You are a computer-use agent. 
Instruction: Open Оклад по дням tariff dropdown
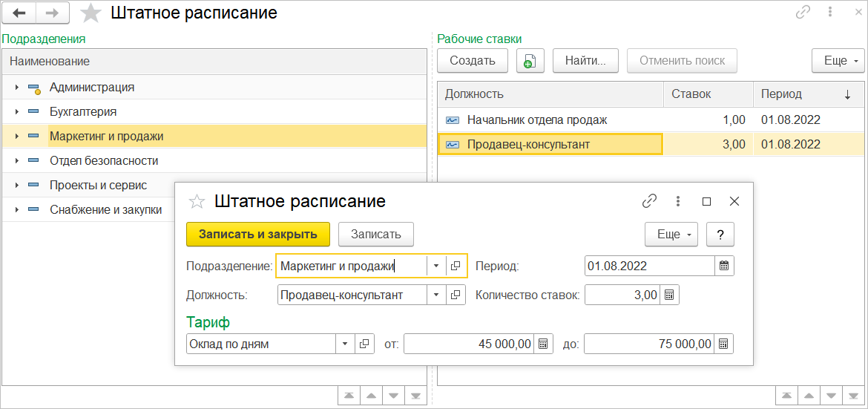[345, 344]
